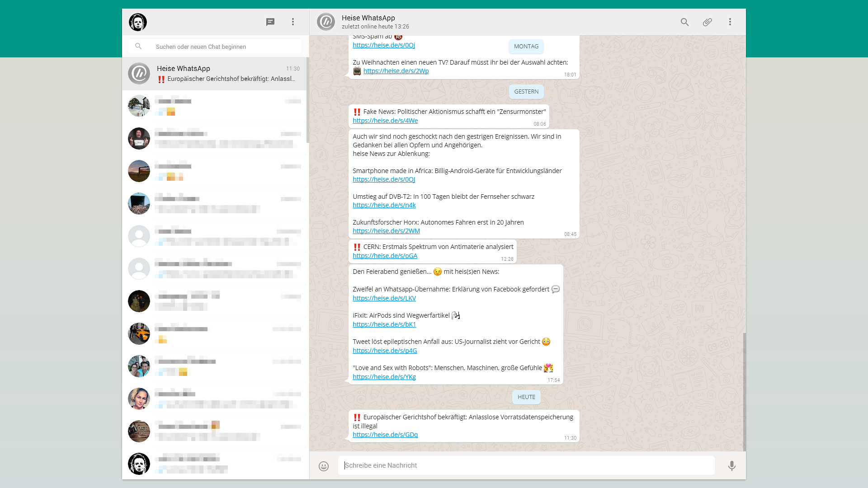Open DVB-T2 article link heise.de/s/n4k
The image size is (868, 488).
click(384, 205)
